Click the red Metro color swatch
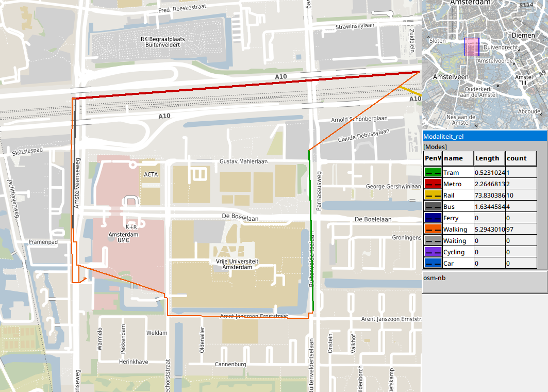548x392 pixels. click(433, 184)
